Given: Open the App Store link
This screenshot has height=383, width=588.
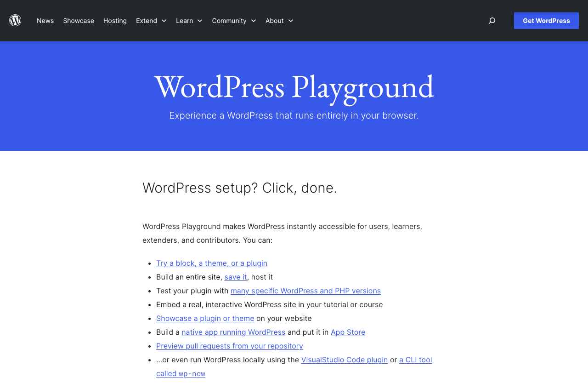Looking at the screenshot, I should pyautogui.click(x=348, y=332).
